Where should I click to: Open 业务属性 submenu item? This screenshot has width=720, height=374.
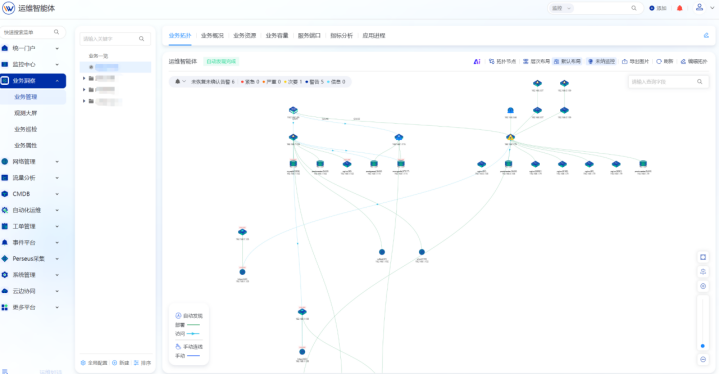(x=26, y=145)
